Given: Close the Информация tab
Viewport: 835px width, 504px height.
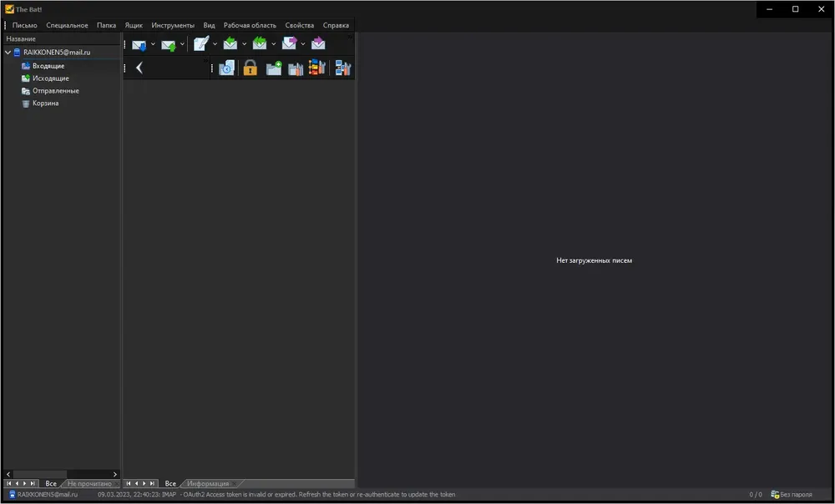Looking at the screenshot, I should pos(234,484).
